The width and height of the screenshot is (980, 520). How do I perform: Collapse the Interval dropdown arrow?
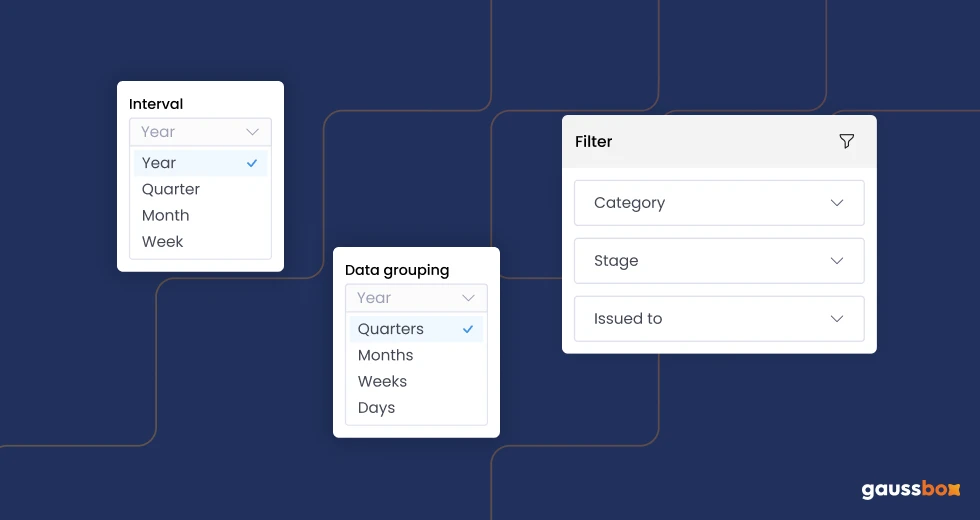[252, 132]
